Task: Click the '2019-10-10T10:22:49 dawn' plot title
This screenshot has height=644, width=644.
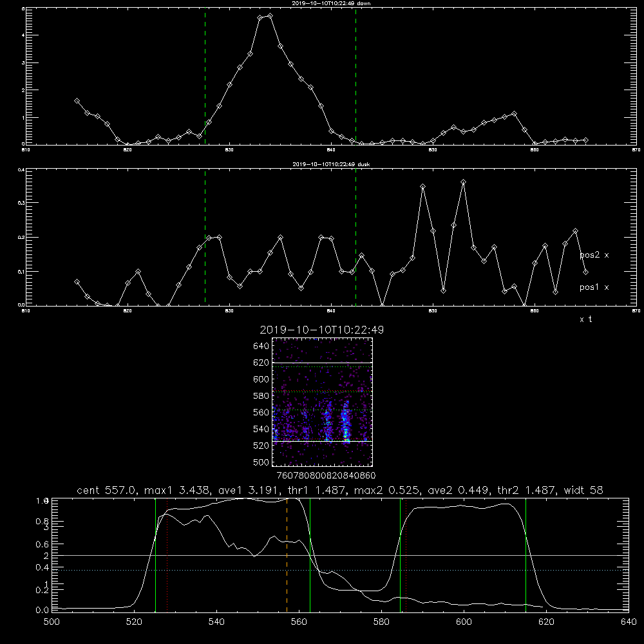Action: pyautogui.click(x=331, y=3)
